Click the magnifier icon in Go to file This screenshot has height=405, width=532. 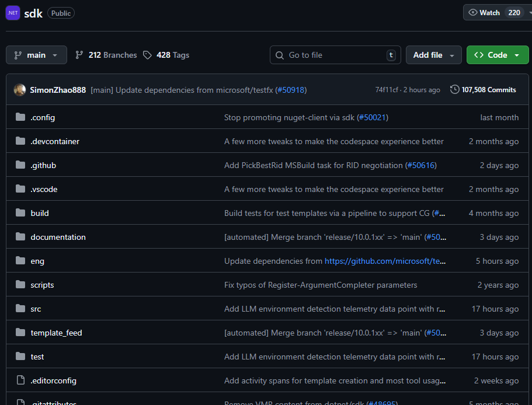click(279, 55)
